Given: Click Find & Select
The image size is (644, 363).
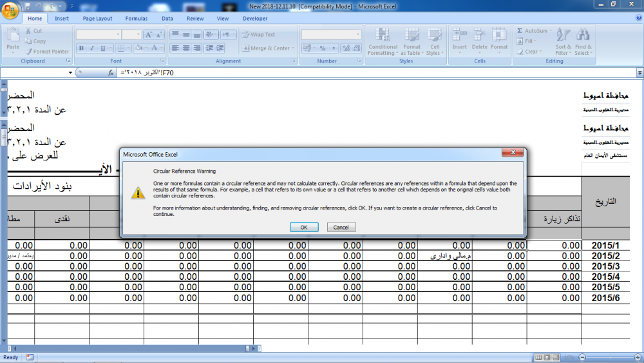Looking at the screenshot, I should pyautogui.click(x=583, y=41).
